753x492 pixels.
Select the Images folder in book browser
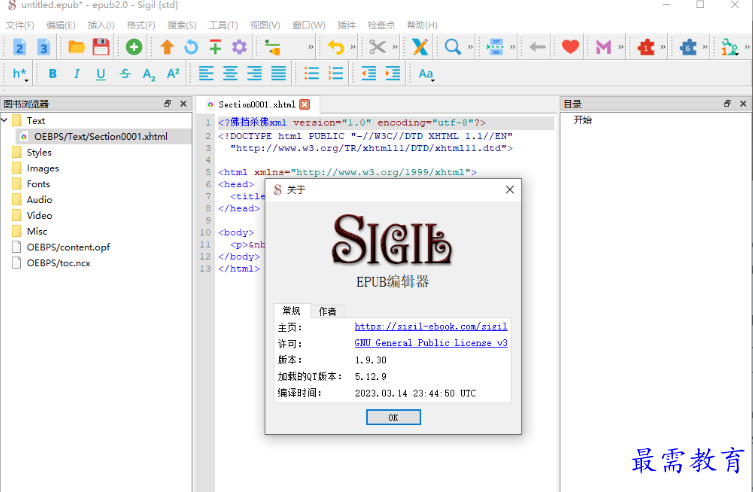coord(42,168)
